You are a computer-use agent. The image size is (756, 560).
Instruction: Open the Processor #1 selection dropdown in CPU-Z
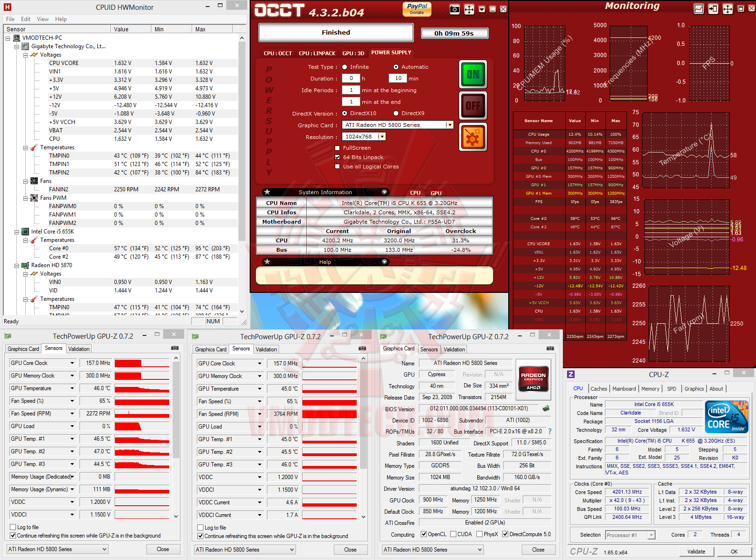(x=651, y=535)
